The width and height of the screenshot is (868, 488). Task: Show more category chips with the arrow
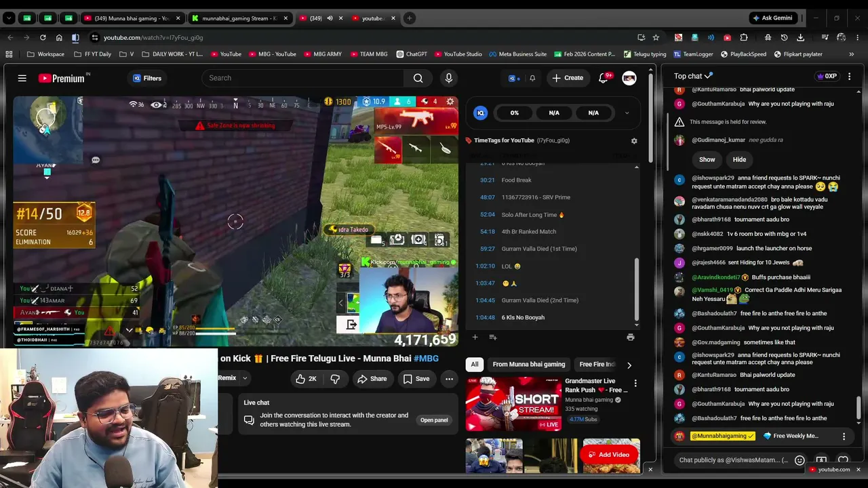pos(629,365)
